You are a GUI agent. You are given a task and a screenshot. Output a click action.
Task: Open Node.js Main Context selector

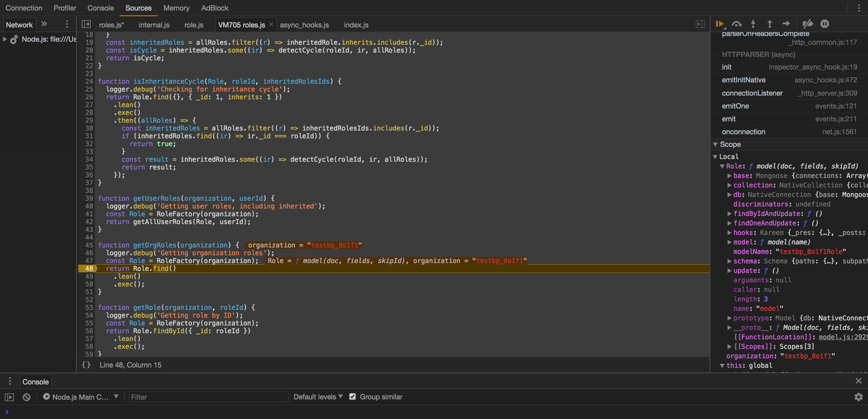point(81,397)
